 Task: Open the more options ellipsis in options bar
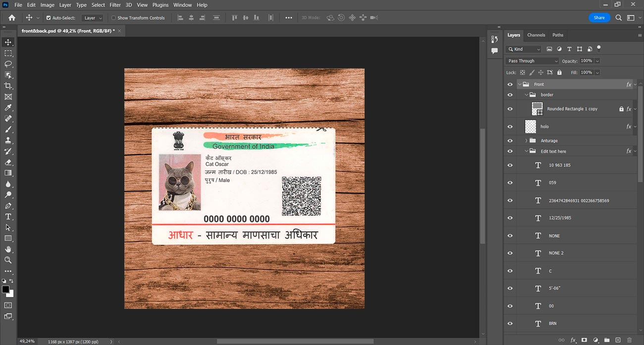[289, 18]
